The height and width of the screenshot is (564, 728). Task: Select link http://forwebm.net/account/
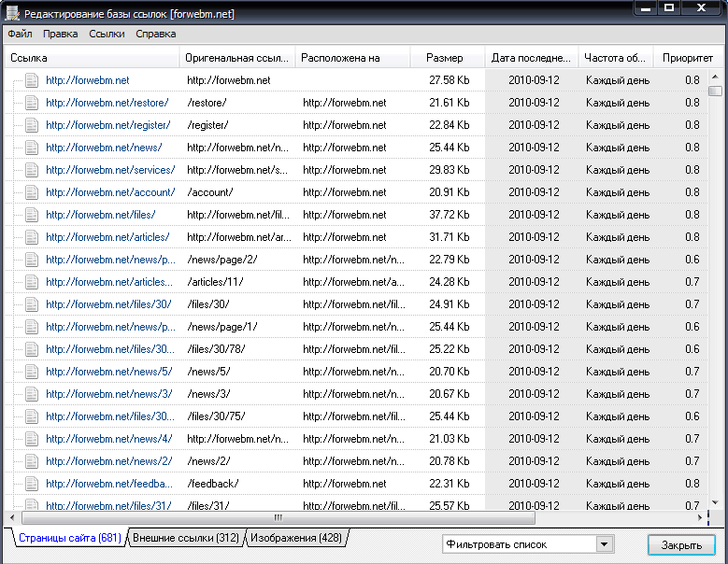click(x=110, y=192)
